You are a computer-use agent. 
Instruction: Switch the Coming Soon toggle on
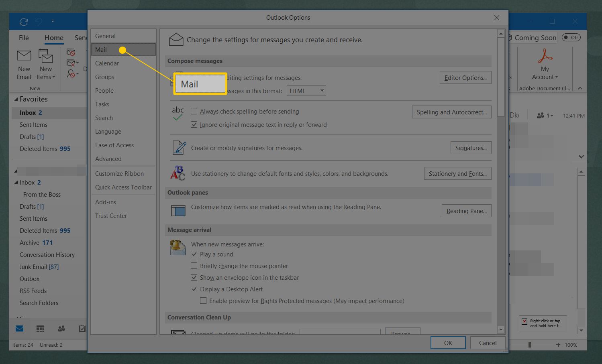[571, 37]
